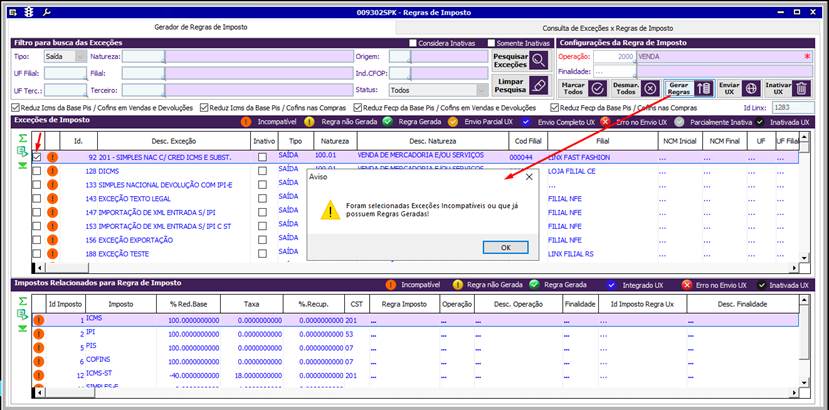This screenshot has height=410, width=829.
Task: Click the green collapse icon beside Exceções grid
Action: pos(22,165)
